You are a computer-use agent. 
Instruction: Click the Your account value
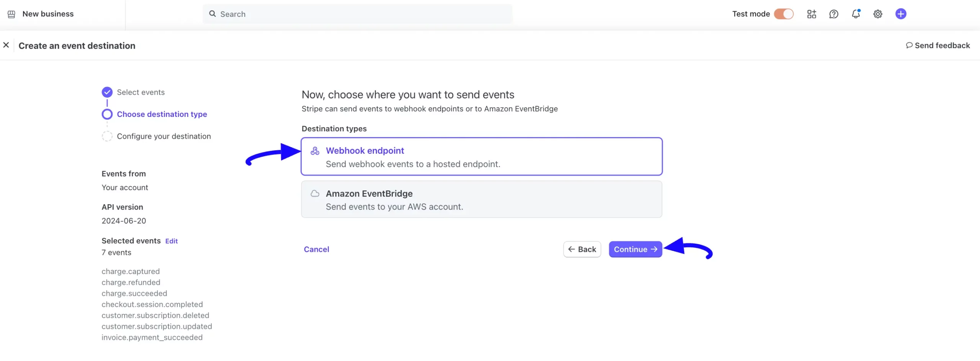(x=125, y=188)
